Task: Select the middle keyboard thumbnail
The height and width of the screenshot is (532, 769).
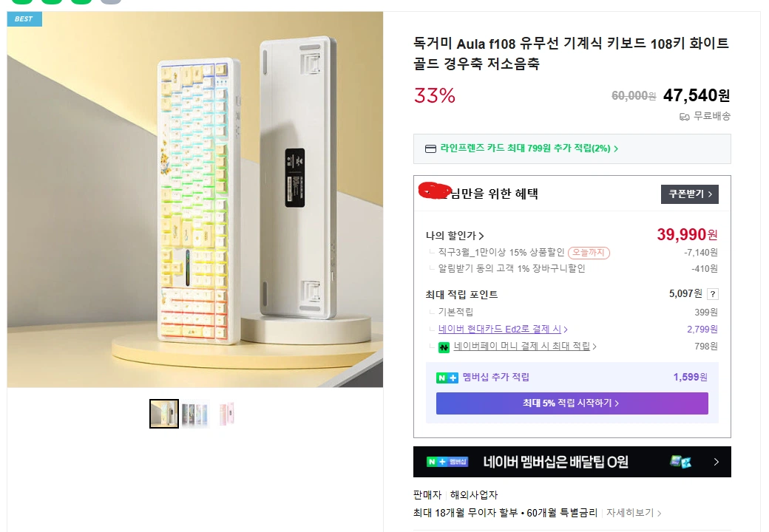Action: [195, 413]
